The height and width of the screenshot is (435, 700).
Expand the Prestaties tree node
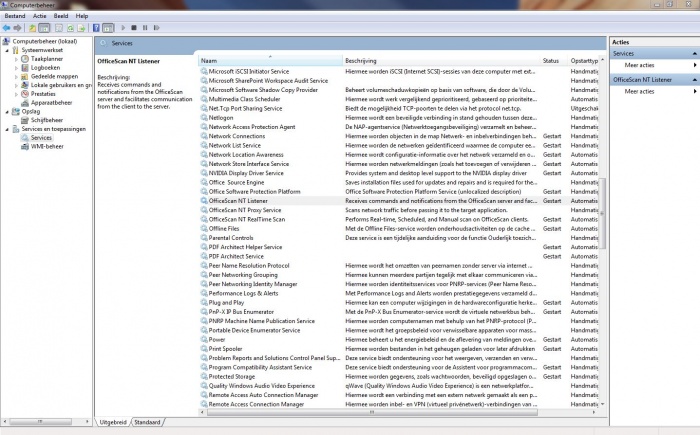tap(17, 94)
